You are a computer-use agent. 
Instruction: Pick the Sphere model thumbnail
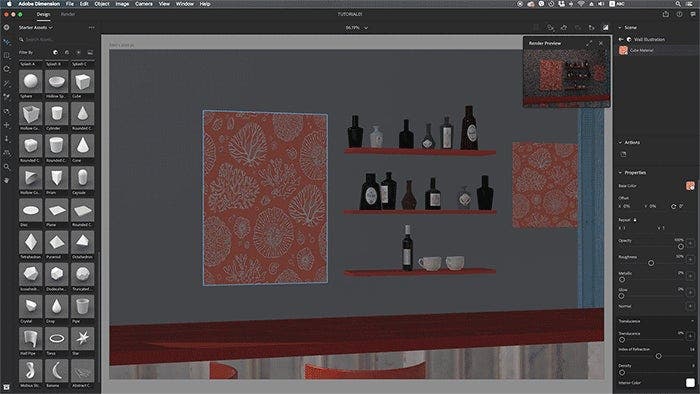click(31, 81)
